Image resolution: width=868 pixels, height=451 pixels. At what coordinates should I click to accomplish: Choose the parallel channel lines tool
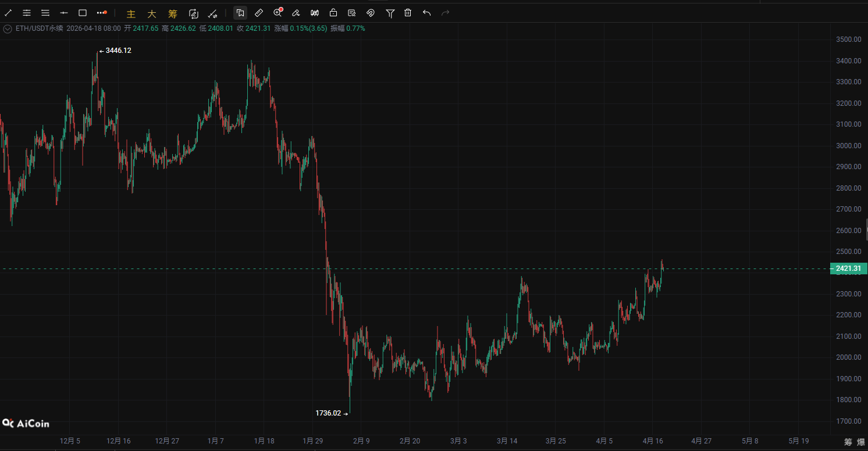click(27, 13)
